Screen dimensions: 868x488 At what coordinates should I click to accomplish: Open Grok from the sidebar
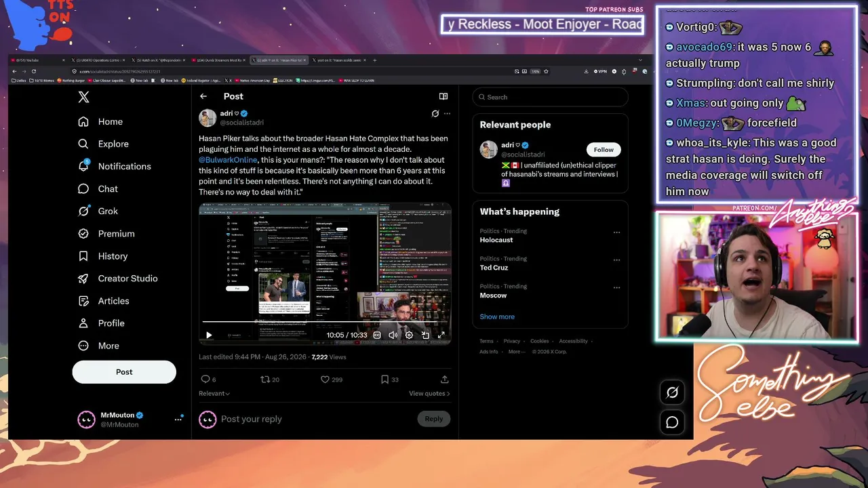coord(98,211)
